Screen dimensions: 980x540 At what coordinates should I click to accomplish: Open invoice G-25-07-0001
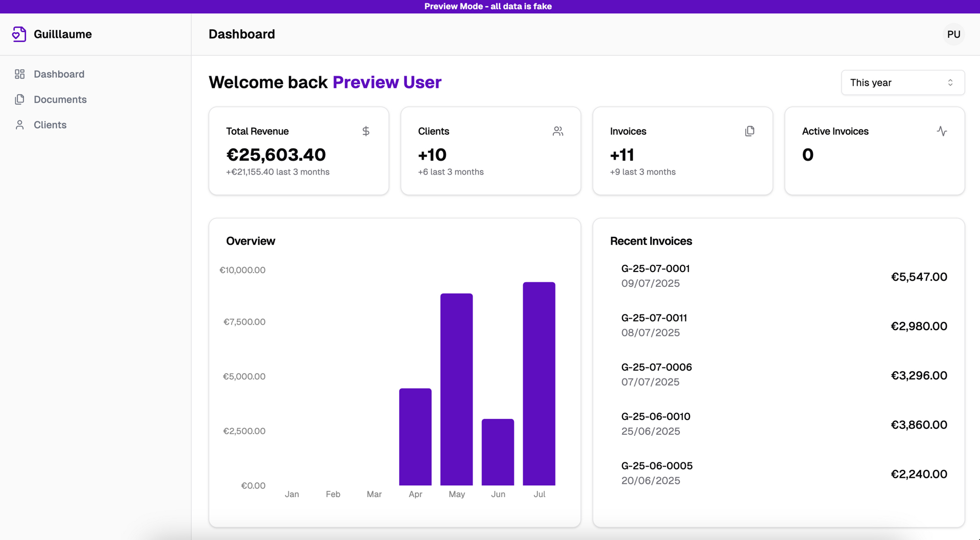coord(655,269)
